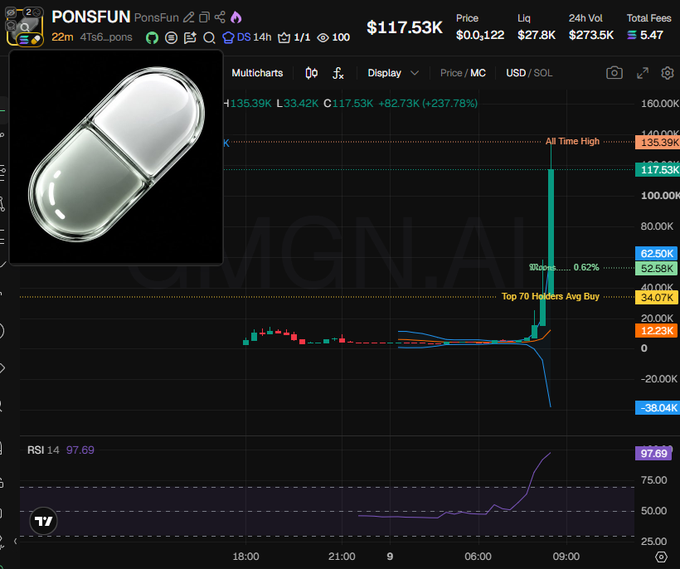Hide token with crossed-eye icon on avatar

11,12
